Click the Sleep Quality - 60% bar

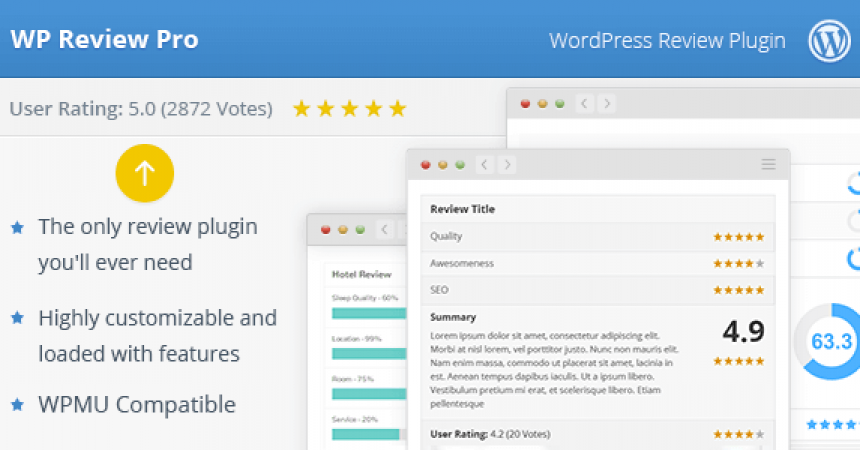coord(369,313)
